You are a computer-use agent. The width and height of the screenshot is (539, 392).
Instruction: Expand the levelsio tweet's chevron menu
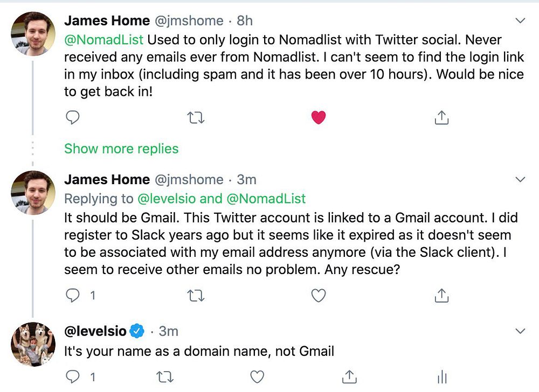point(521,331)
